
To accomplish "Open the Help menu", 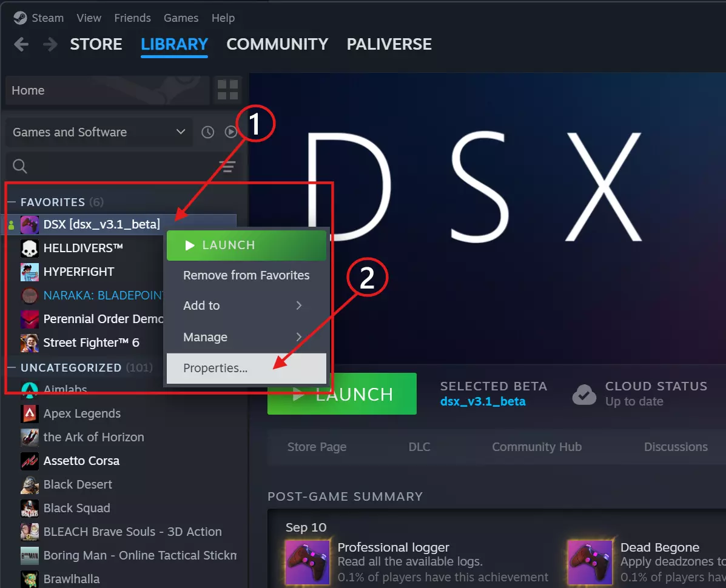I will click(223, 18).
